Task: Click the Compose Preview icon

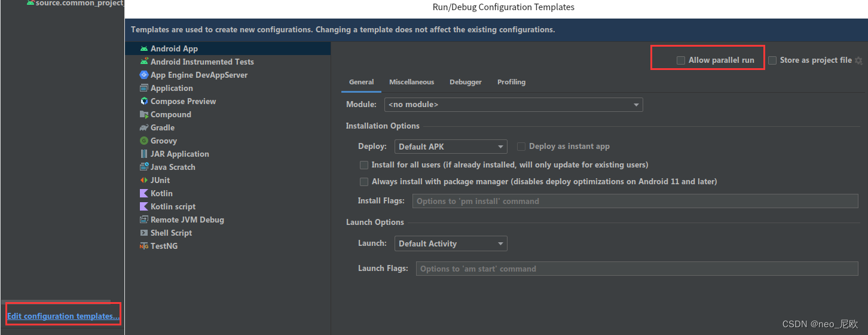Action: pos(144,101)
